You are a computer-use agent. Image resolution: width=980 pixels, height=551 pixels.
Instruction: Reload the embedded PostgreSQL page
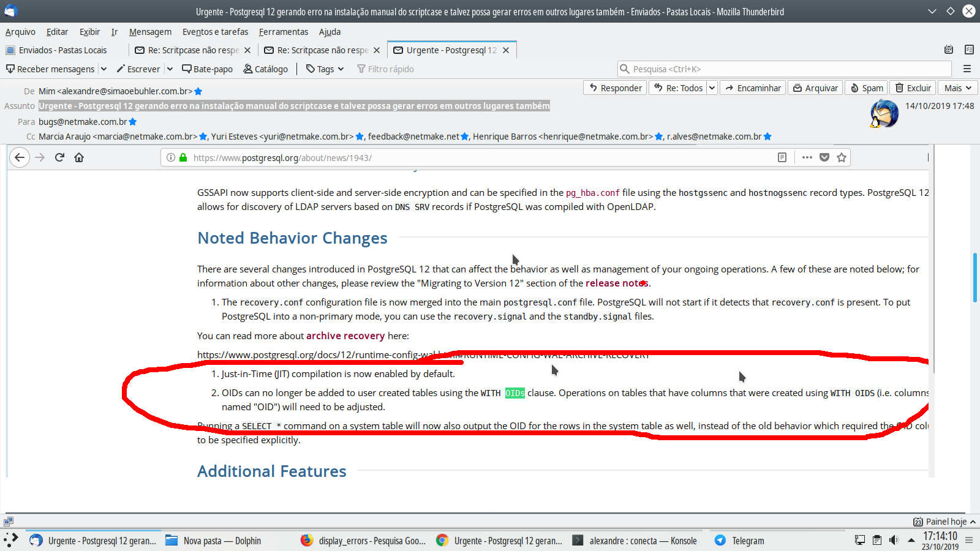[59, 157]
